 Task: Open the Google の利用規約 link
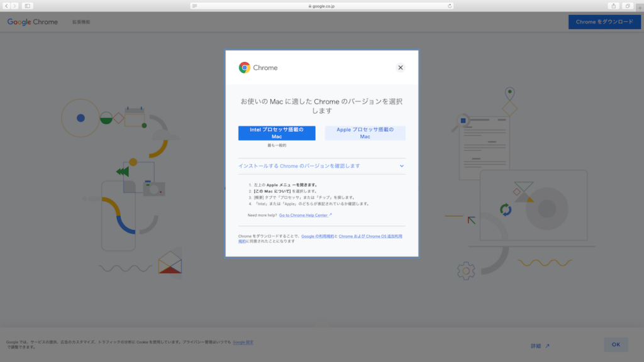[316, 236]
